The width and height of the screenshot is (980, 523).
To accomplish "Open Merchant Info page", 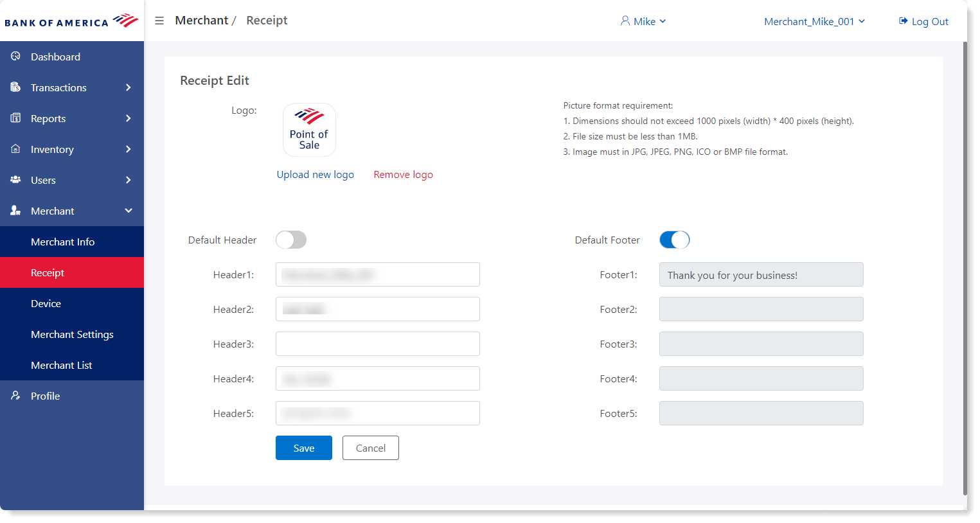I will tap(72, 242).
